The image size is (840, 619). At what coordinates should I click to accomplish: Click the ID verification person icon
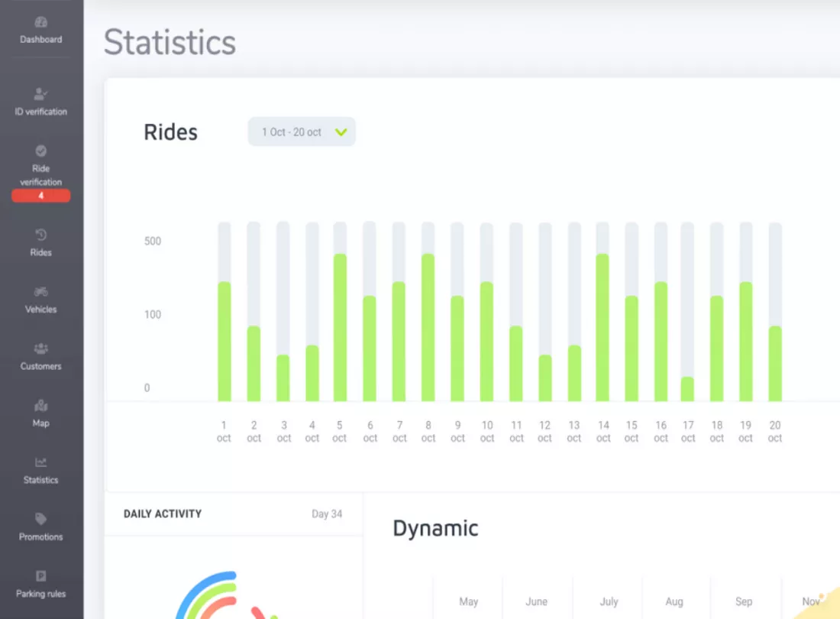point(40,94)
